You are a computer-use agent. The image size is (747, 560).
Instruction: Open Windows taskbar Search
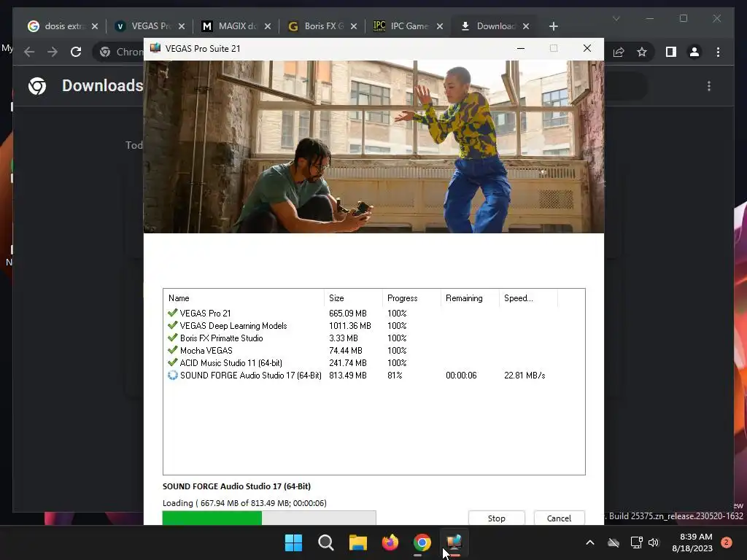[x=326, y=542]
